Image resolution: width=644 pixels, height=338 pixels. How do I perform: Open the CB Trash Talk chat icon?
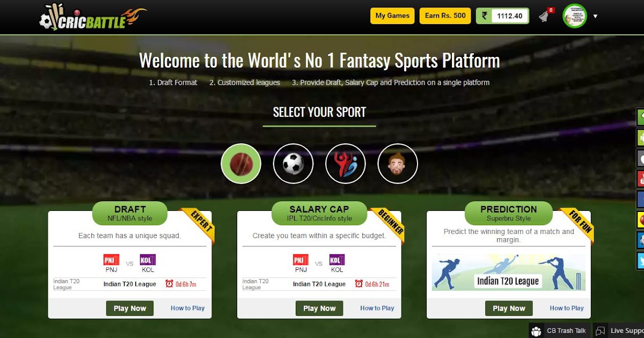point(536,330)
